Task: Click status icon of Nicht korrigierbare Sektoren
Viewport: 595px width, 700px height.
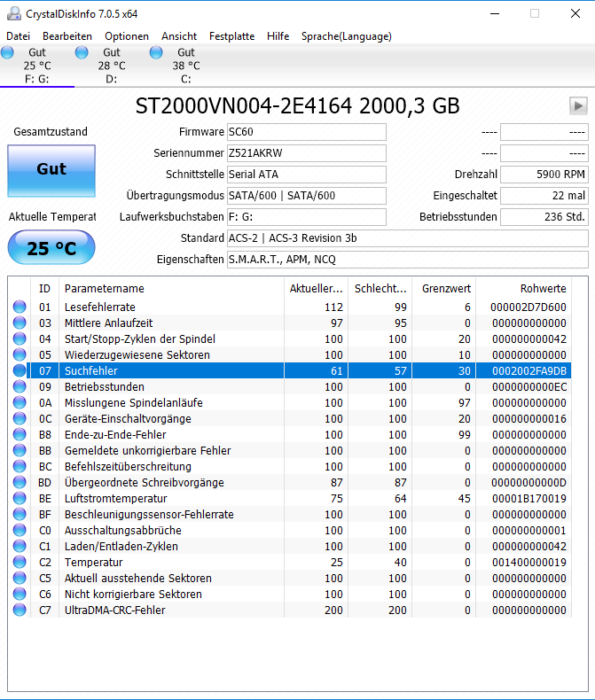Action: pos(20,595)
